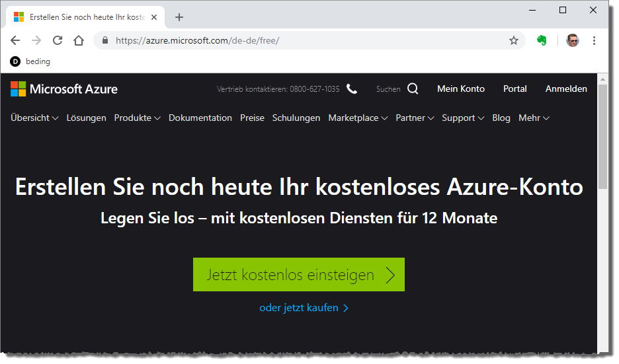Open Mein Konto
Screen dimensions: 619x364
click(461, 89)
